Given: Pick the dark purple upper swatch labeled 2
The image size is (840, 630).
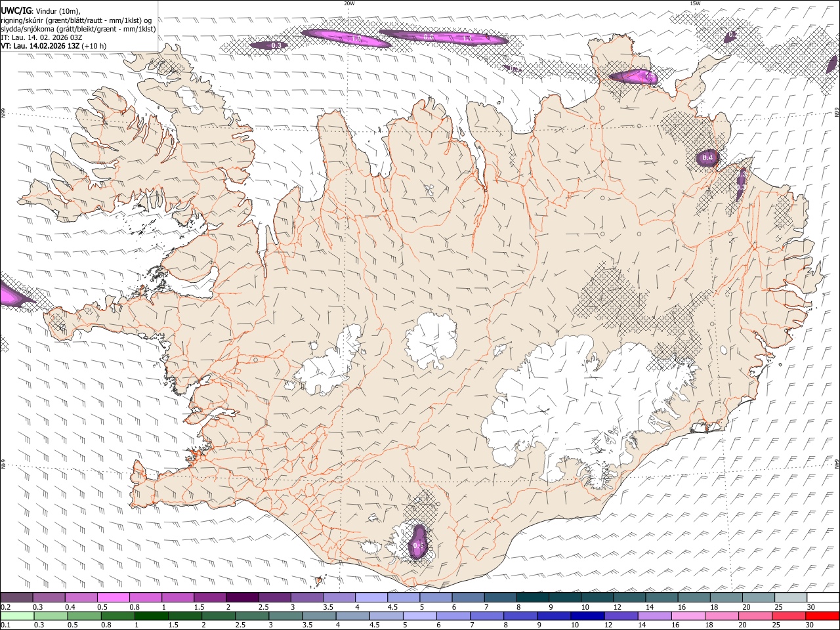Looking at the screenshot, I should [x=242, y=597].
